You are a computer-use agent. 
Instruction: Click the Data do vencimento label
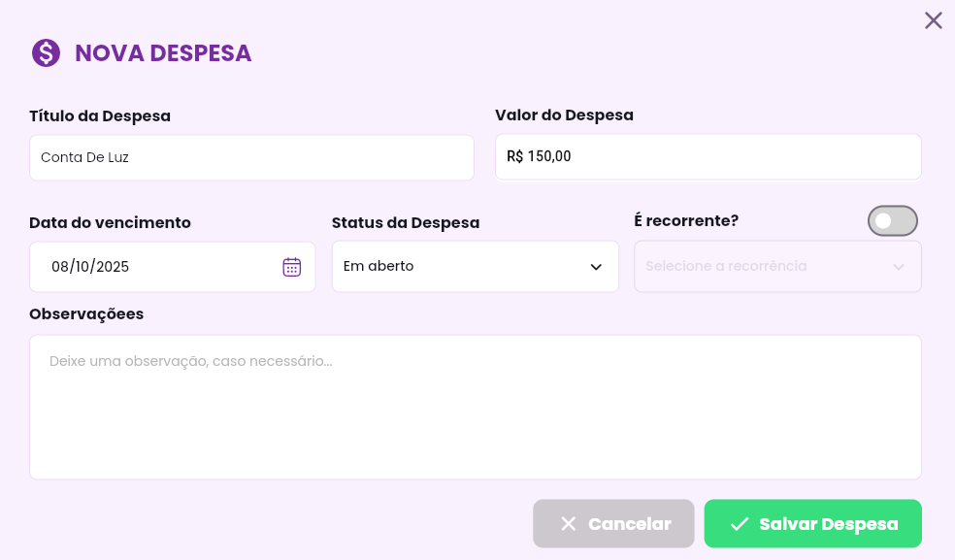tap(110, 222)
